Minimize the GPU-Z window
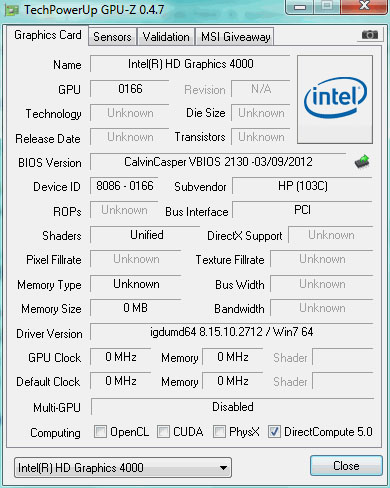The height and width of the screenshot is (488, 390). pos(299,7)
